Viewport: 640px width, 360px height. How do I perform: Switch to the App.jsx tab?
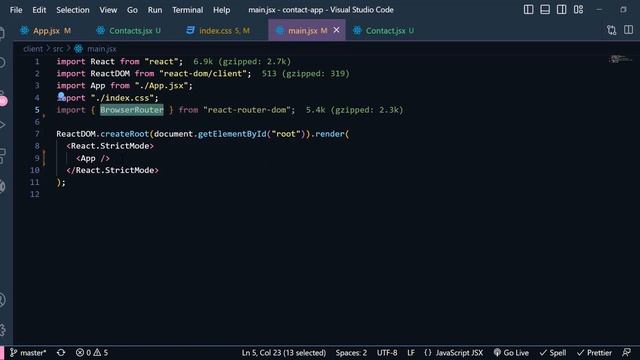click(45, 31)
